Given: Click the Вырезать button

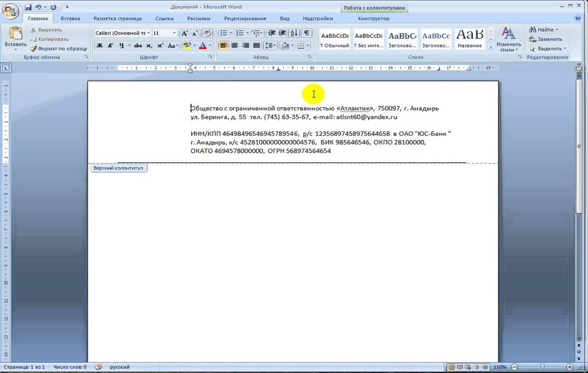Looking at the screenshot, I should tap(46, 30).
